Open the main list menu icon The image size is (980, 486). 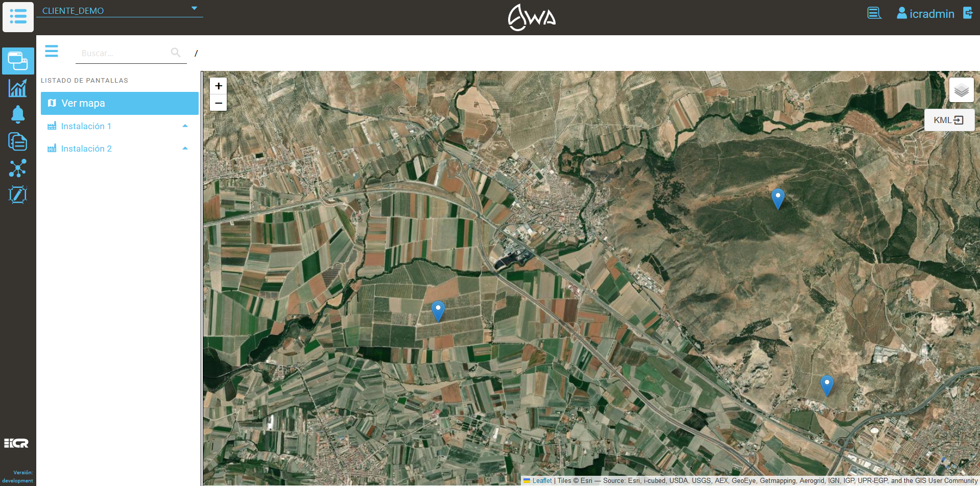coord(18,17)
